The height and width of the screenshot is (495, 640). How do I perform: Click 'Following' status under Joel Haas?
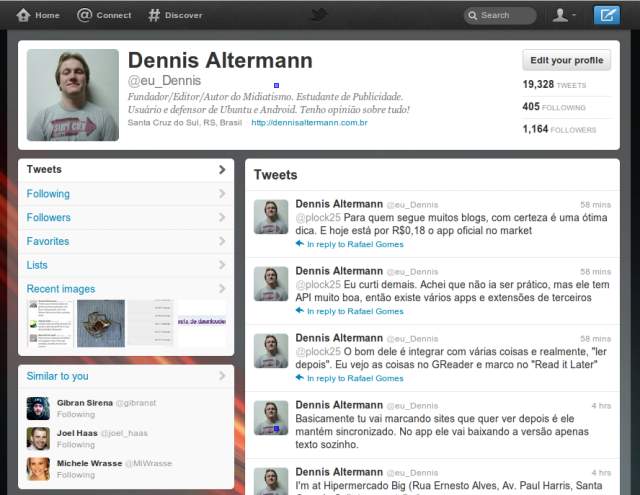pos(76,444)
